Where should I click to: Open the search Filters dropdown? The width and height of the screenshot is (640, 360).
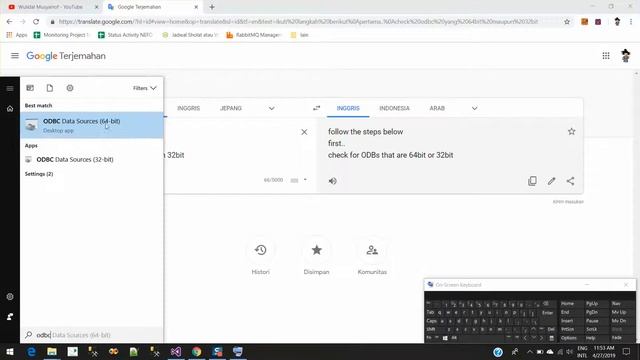(144, 88)
